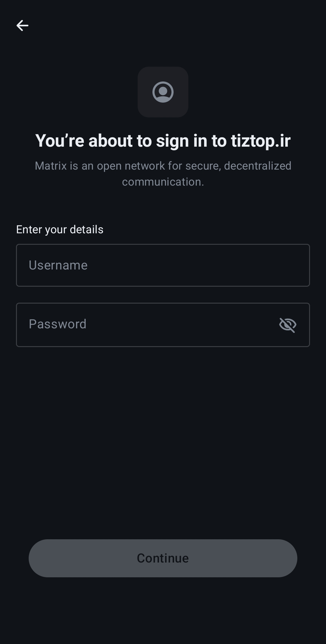Click the Enter your details label
The width and height of the screenshot is (326, 644).
(59, 229)
